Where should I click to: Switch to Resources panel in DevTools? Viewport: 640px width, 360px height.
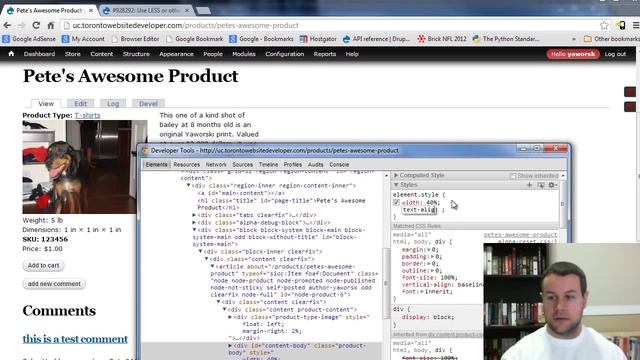pos(187,164)
